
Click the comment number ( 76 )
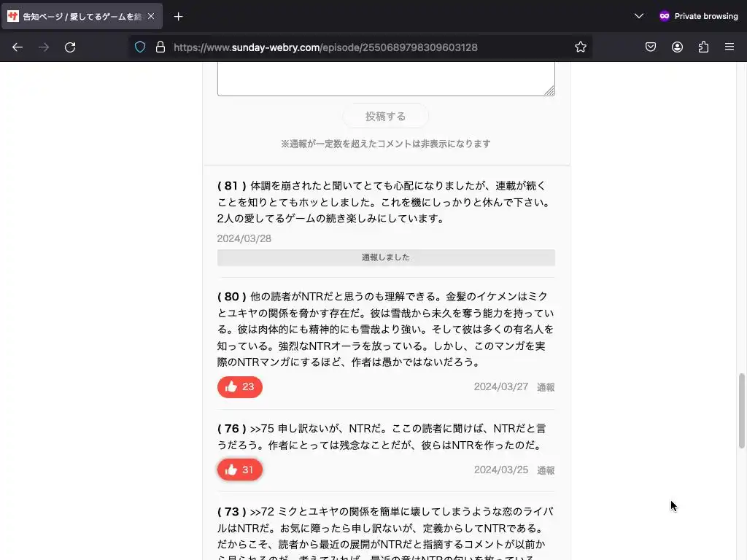(x=232, y=429)
